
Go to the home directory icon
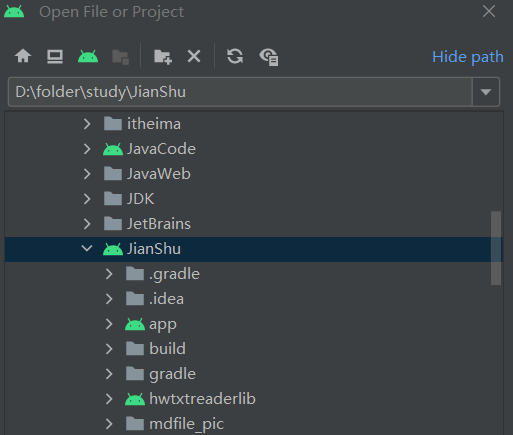tap(23, 56)
